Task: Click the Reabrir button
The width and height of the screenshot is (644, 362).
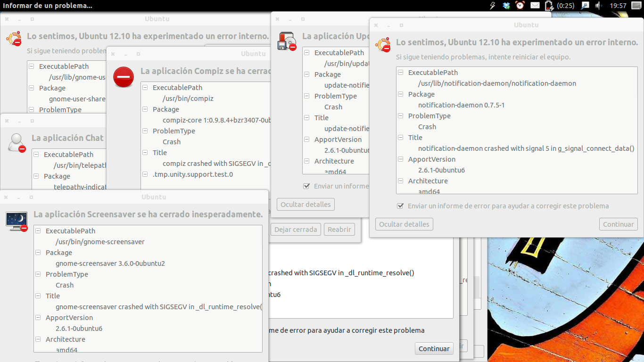Action: 339,230
